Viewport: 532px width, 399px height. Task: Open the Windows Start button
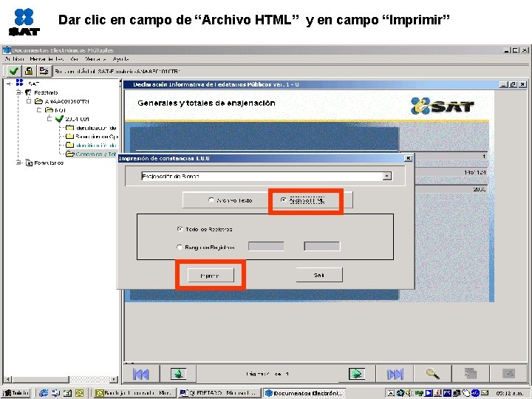point(16,393)
